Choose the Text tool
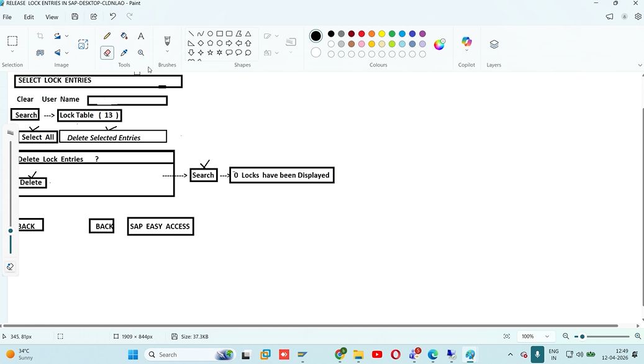 141,37
